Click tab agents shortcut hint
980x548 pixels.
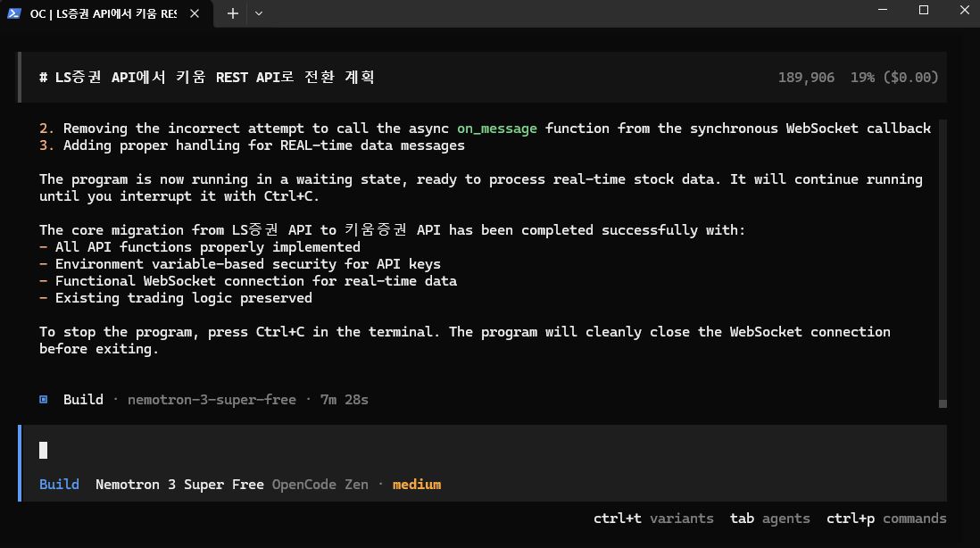tap(769, 518)
